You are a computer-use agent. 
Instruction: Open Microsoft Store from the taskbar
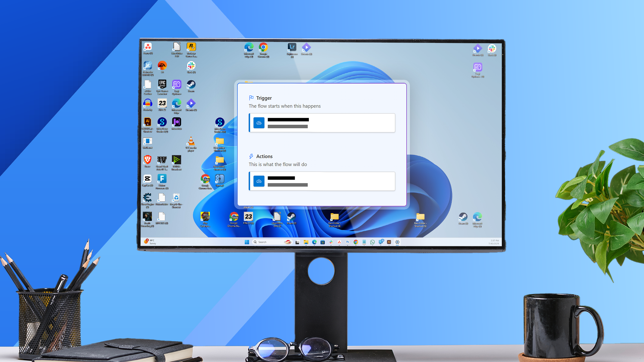tap(322, 242)
